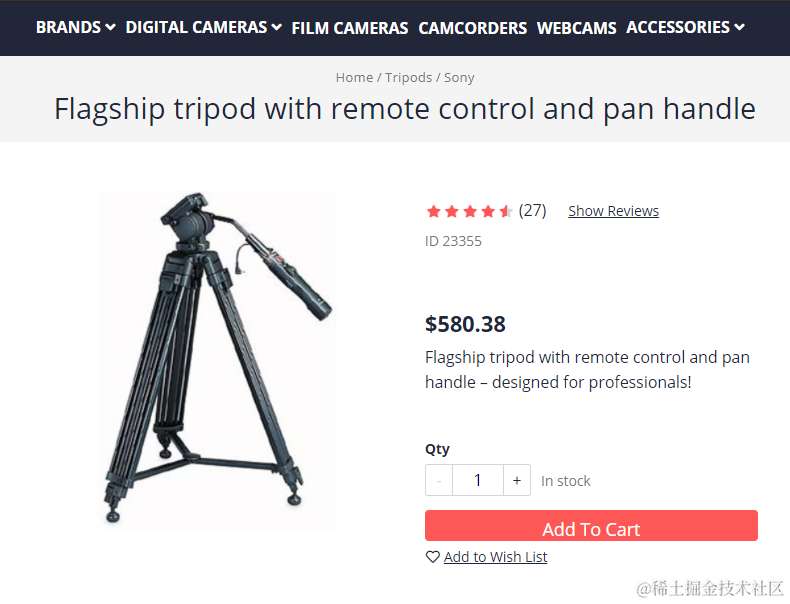Go to Home in the breadcrumb
Screen dimensions: 790x604
click(354, 78)
